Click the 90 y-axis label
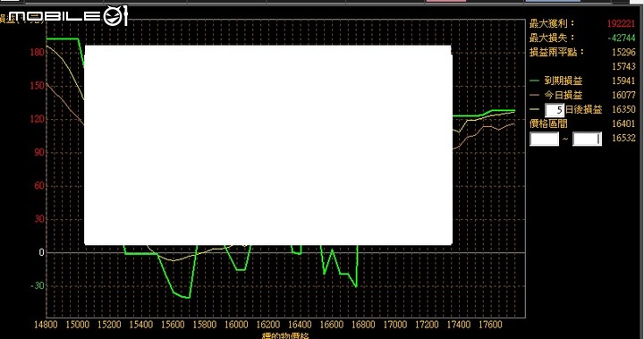 pyautogui.click(x=39, y=152)
